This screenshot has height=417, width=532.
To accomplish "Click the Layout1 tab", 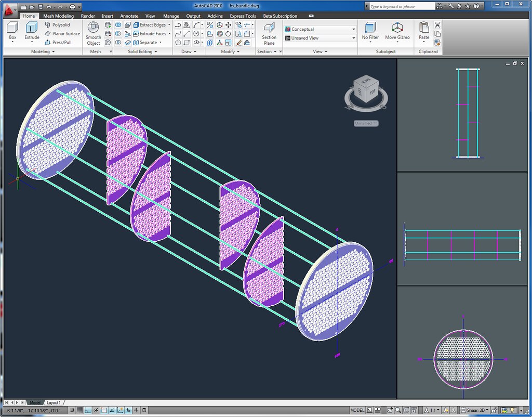I will [54, 402].
